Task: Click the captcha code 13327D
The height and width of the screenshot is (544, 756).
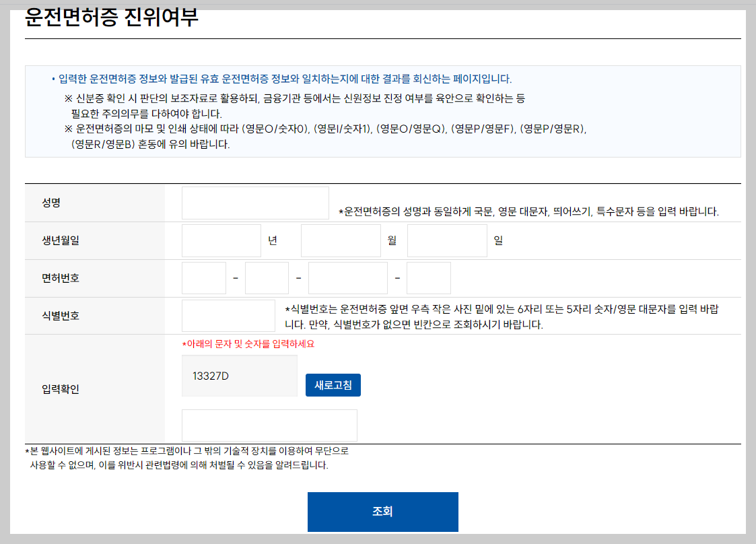Action: (x=211, y=376)
